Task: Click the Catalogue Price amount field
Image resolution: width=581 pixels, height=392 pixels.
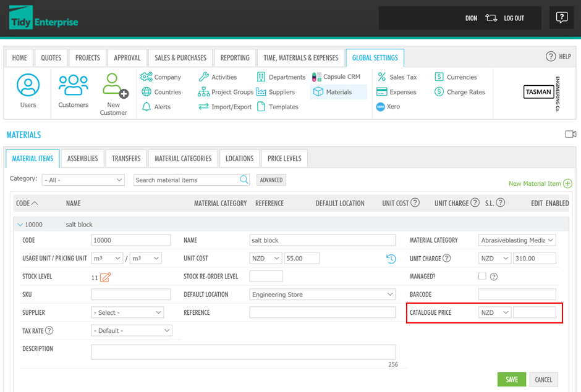Action: [x=534, y=312]
